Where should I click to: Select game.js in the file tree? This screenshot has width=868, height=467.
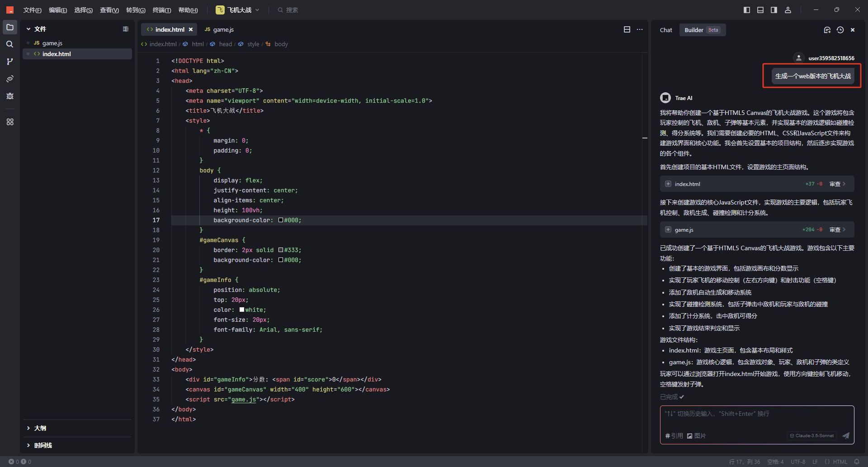pos(77,43)
